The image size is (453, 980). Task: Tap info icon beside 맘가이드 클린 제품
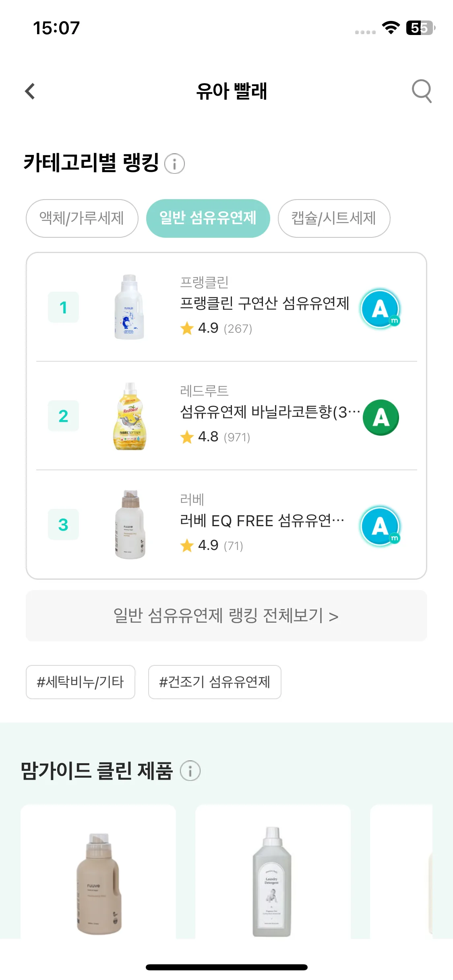pyautogui.click(x=190, y=771)
